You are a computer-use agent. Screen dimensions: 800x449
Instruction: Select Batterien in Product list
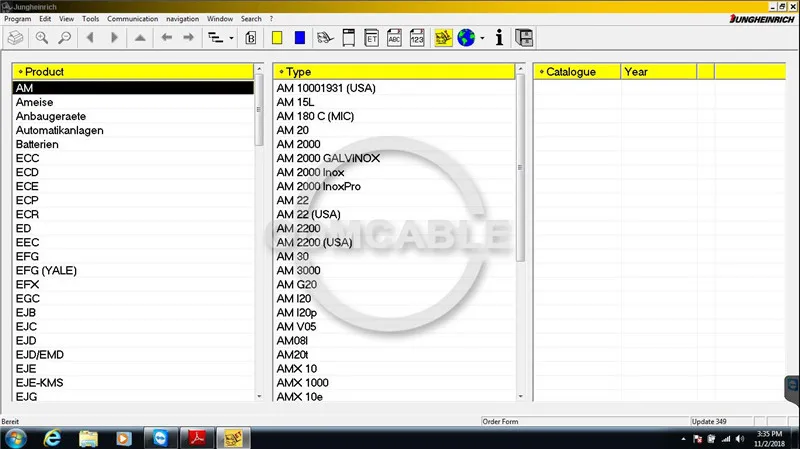[133, 144]
